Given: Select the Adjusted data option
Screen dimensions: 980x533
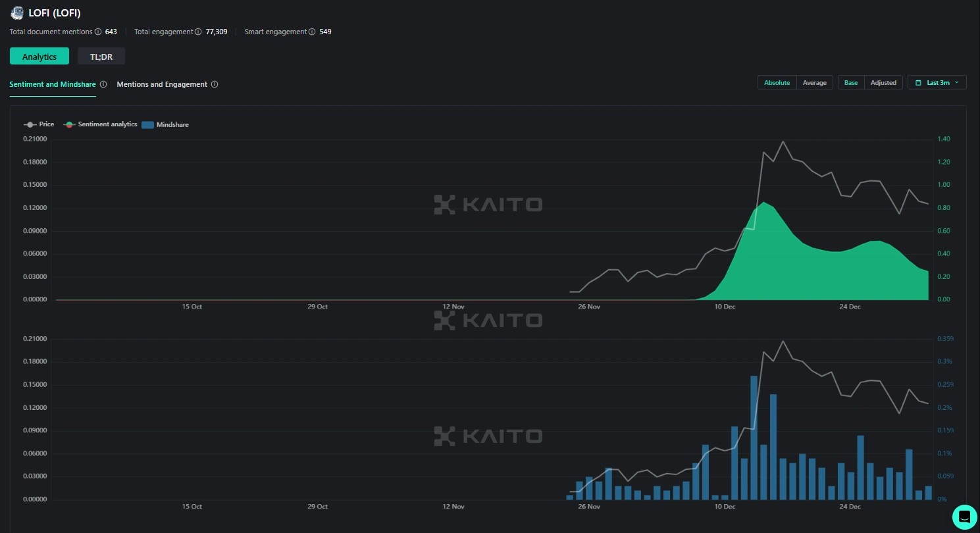Looking at the screenshot, I should point(883,83).
